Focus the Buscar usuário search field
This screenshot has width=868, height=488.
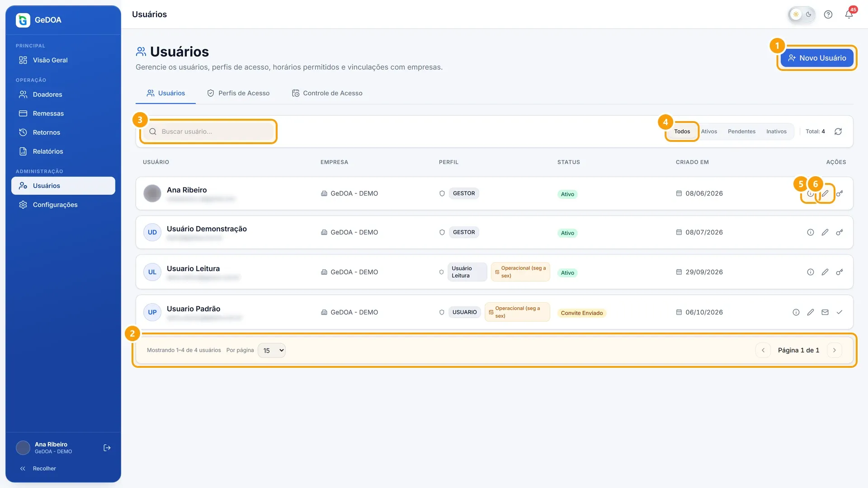(208, 131)
